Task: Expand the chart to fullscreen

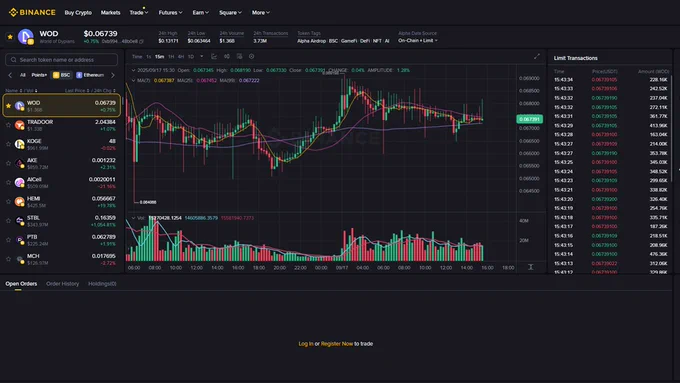Action: tap(537, 56)
